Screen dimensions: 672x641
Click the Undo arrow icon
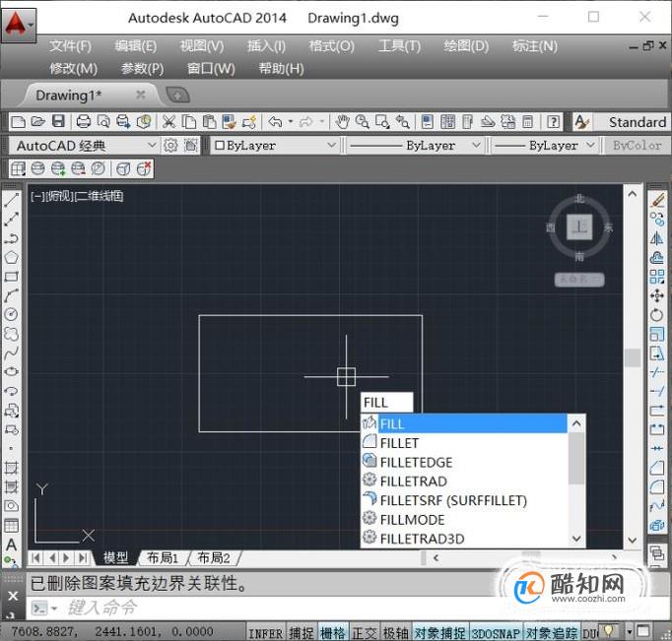(275, 122)
